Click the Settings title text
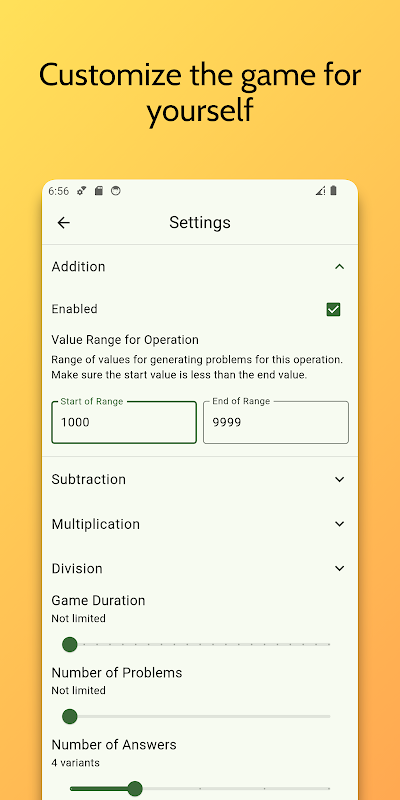 (x=200, y=222)
